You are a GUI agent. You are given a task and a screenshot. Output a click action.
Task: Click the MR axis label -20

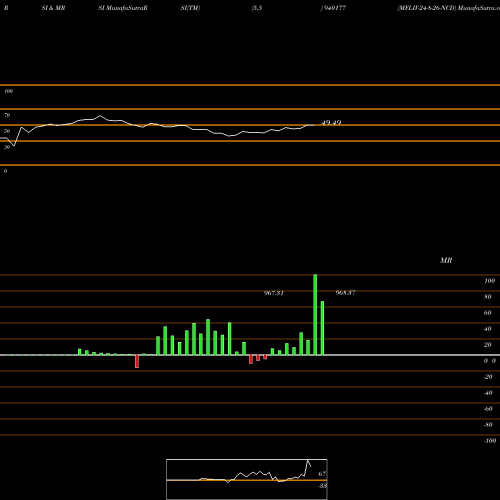488,377
